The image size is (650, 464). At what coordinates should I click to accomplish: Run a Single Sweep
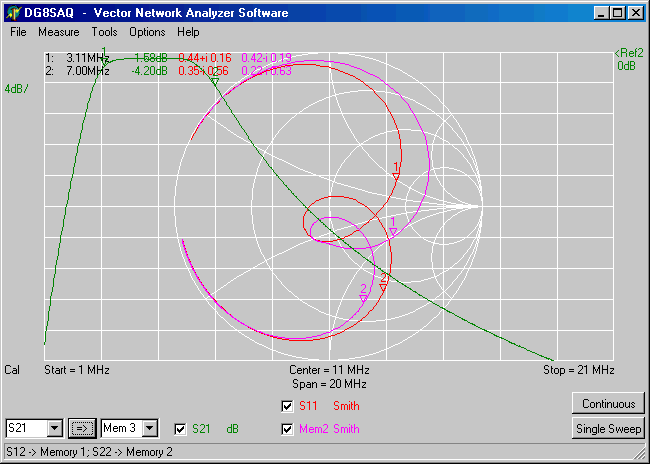click(608, 429)
